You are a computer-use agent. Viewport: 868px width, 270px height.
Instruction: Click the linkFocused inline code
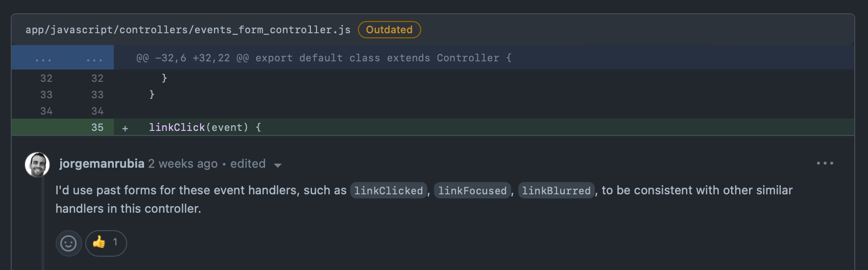472,191
